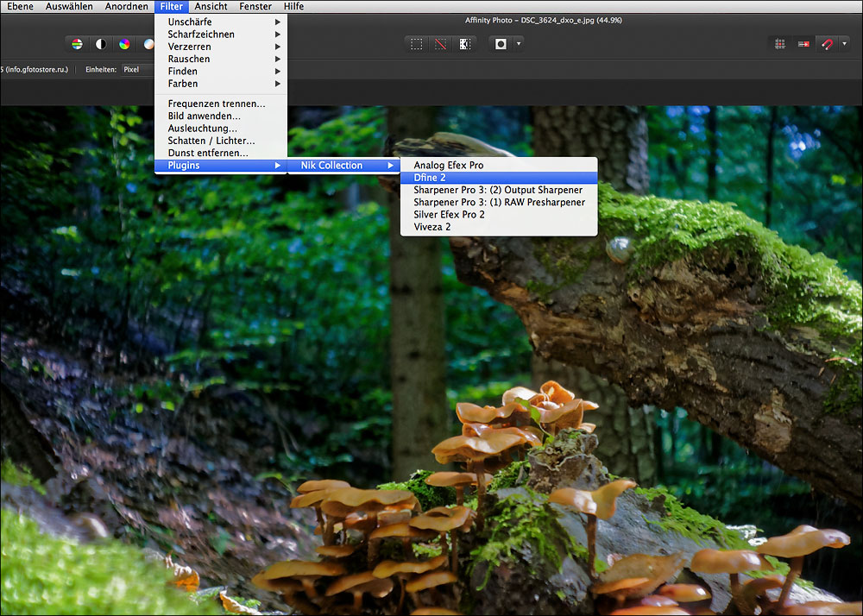Click the red guides icon in toolbar
Image resolution: width=863 pixels, height=616 pixels.
[x=803, y=44]
